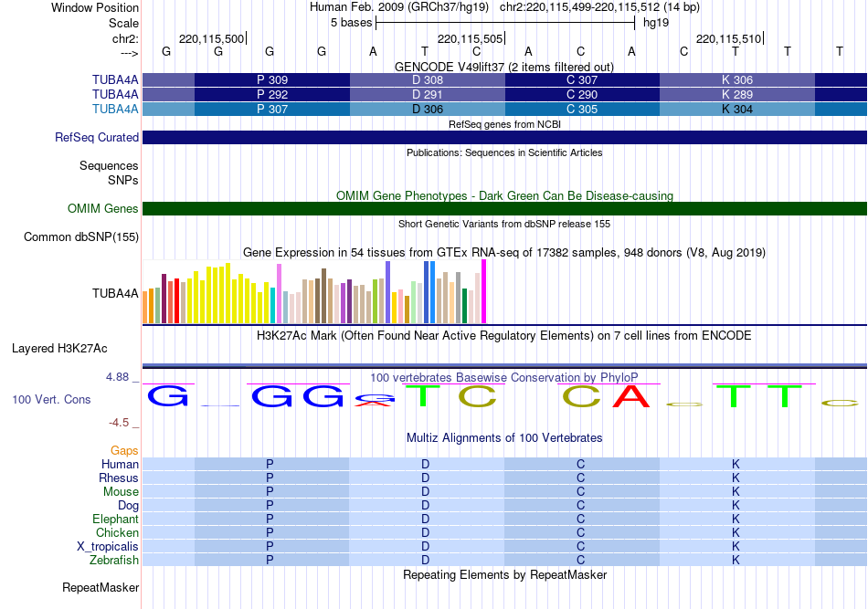This screenshot has height=609, width=868.
Task: Click the large red A in the PhyloP logo
Action: 631,396
